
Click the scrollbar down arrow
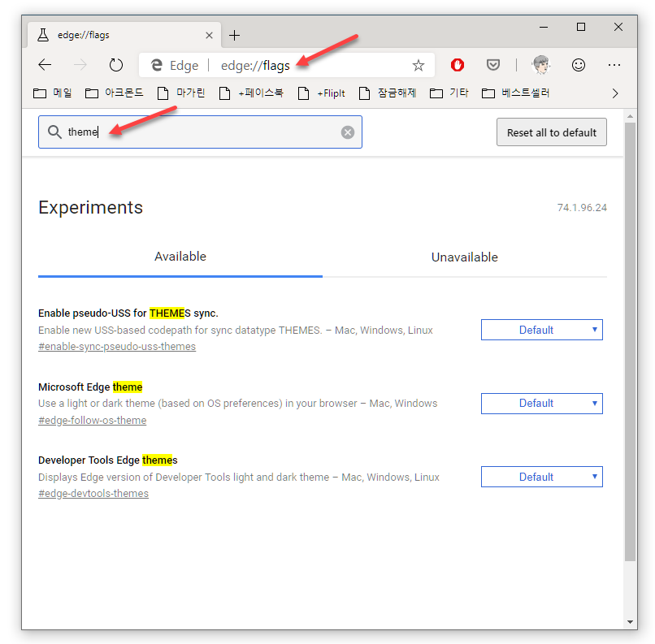pyautogui.click(x=630, y=622)
